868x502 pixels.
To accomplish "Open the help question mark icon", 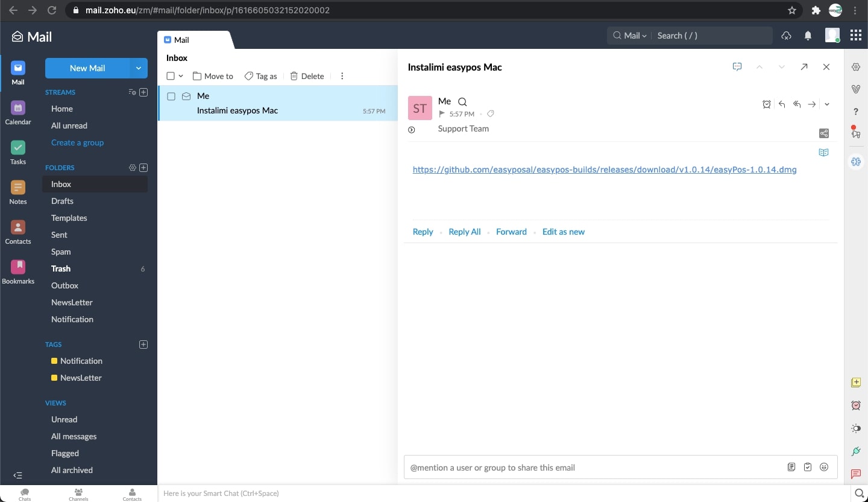I will point(856,112).
